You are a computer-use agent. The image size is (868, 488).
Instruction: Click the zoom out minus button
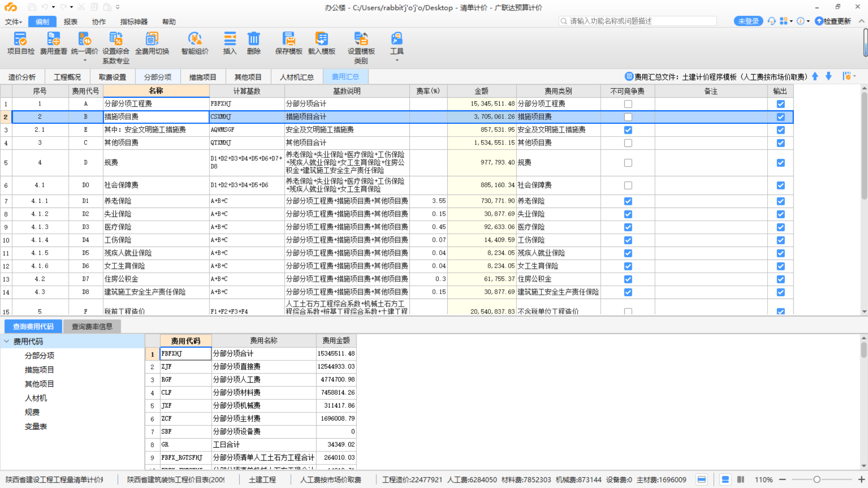[x=783, y=479]
